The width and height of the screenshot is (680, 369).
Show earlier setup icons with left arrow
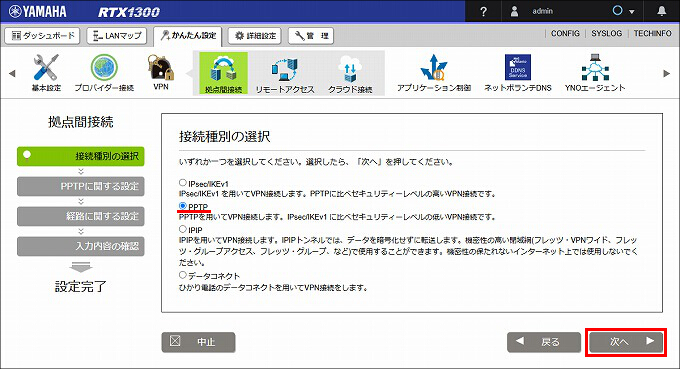pos(12,73)
